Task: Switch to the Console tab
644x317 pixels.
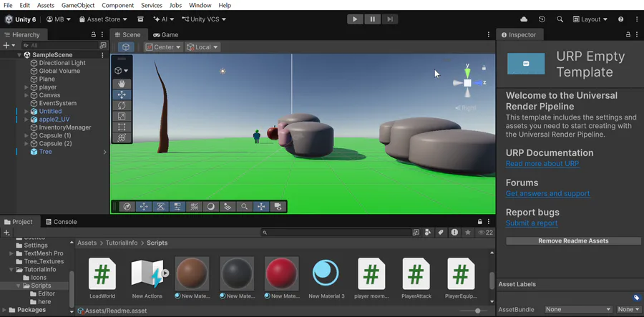Action: pos(62,222)
